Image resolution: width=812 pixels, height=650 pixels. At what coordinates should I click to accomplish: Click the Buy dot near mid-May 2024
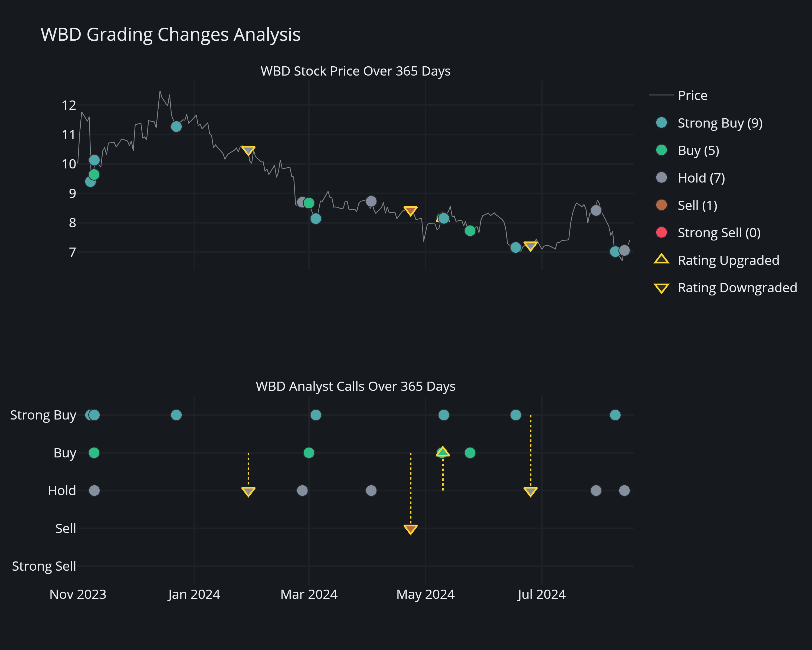[470, 453]
